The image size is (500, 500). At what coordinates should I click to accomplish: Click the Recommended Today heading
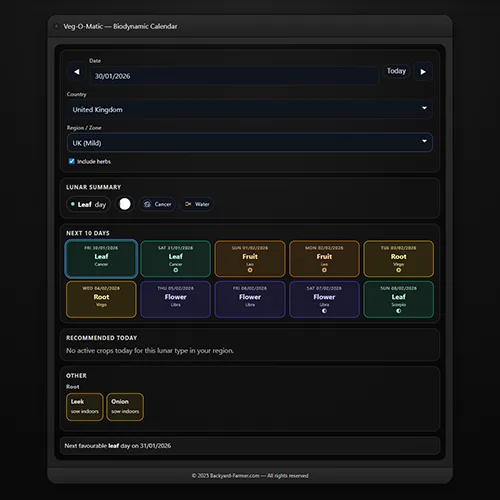tap(102, 338)
